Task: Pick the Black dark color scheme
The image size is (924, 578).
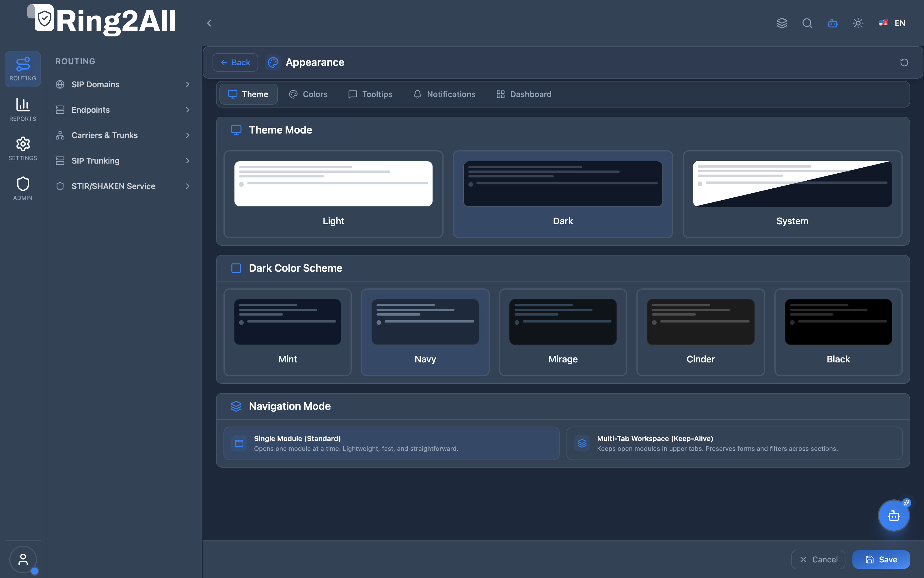Action: (838, 332)
